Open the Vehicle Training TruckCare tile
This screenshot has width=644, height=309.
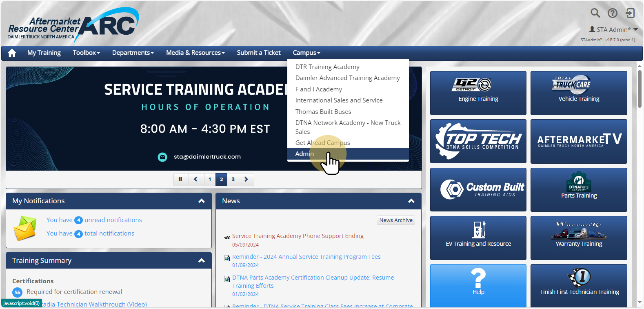coord(579,93)
